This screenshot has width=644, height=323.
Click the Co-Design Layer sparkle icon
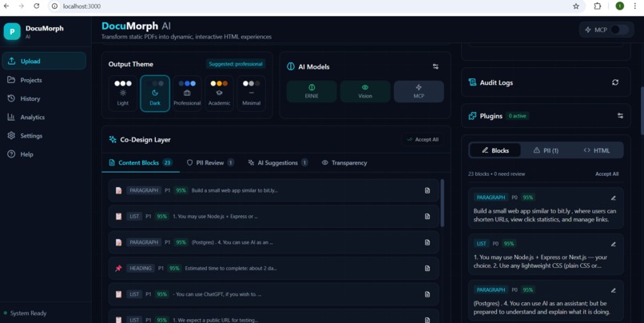point(113,140)
